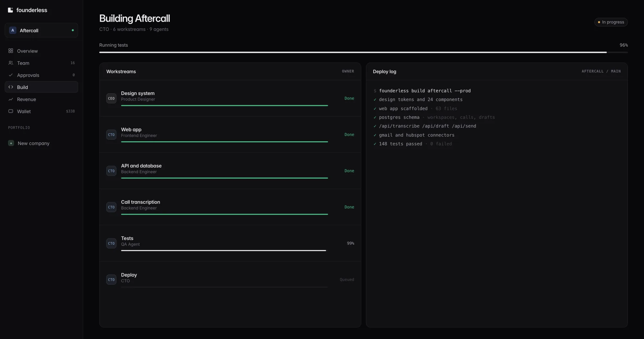Select the Call transcription workstream title

pos(140,202)
